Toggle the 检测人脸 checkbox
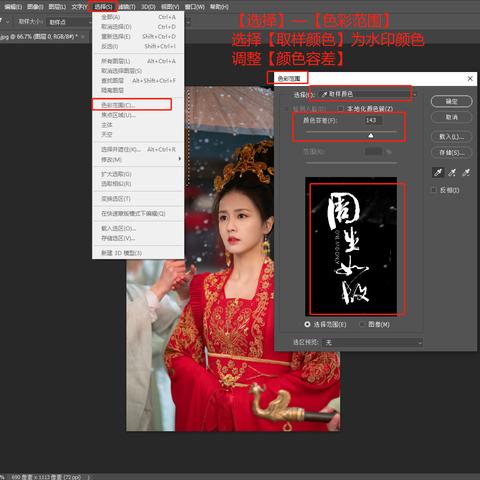Viewport: 480px width, 480px height. coord(286,109)
